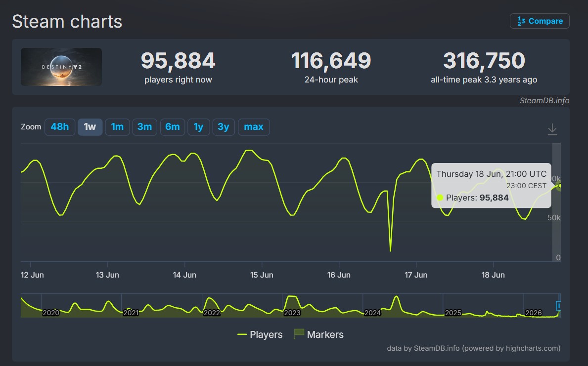Click the latest data point marker on chart

click(560, 185)
